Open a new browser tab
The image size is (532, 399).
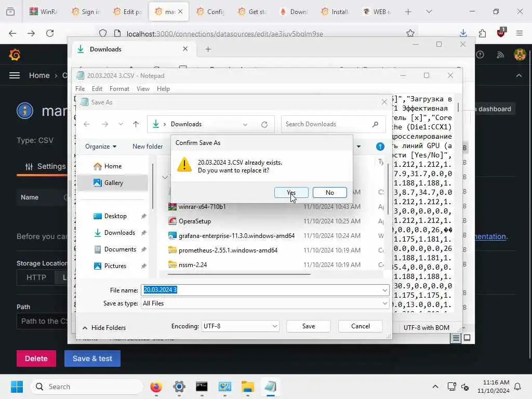tap(408, 12)
